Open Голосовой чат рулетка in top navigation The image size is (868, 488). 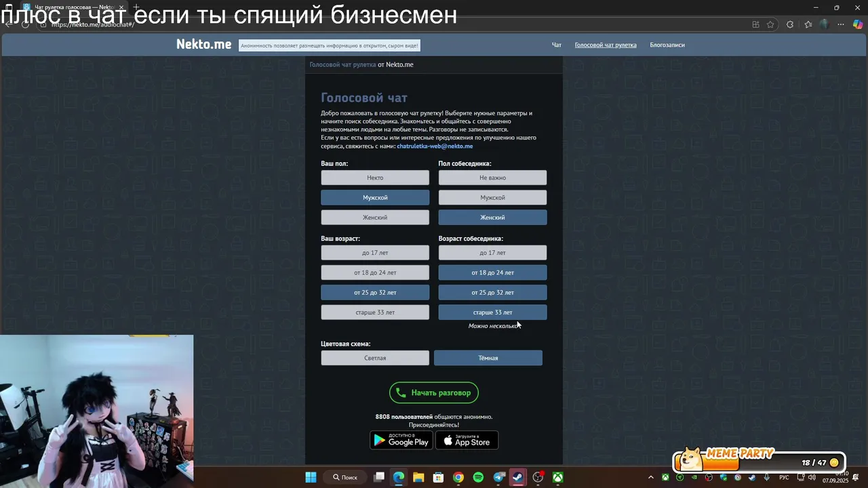(606, 45)
